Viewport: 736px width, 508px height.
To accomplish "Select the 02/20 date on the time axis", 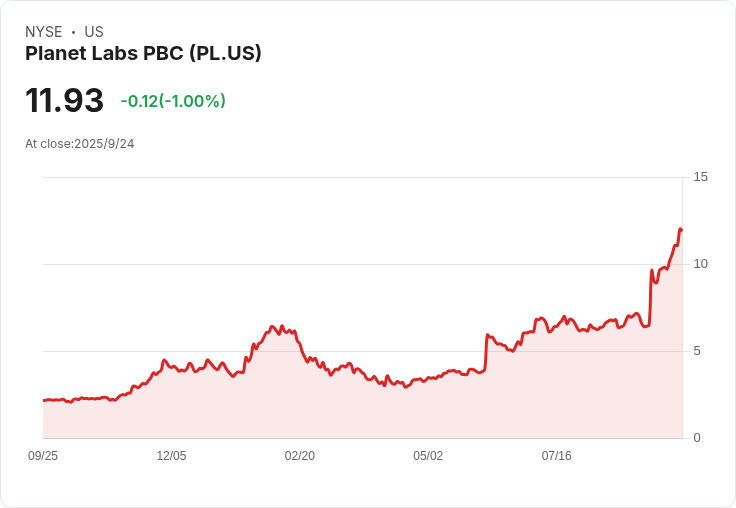I will pos(299,456).
